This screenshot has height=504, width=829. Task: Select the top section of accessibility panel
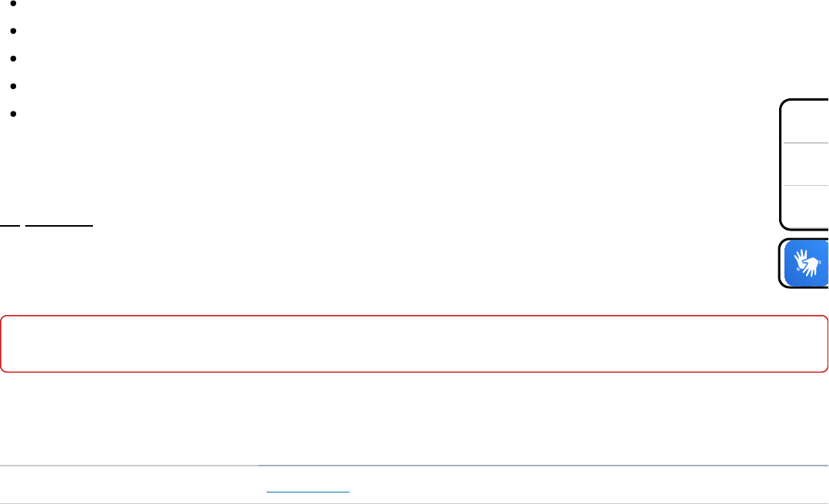806,122
